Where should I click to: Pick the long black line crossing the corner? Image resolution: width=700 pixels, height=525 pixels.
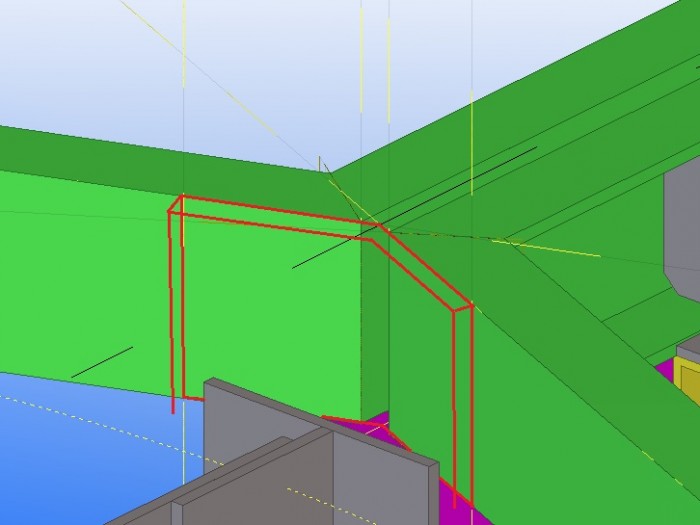click(x=414, y=208)
